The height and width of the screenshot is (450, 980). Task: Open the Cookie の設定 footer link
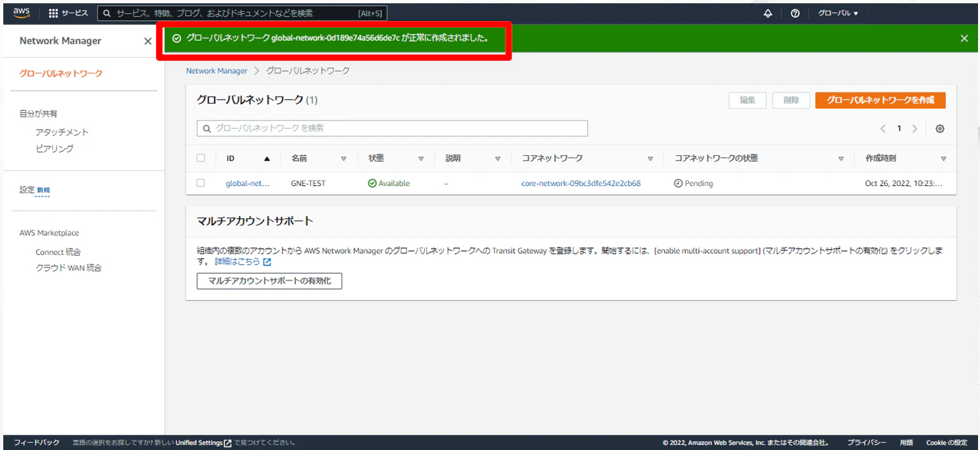tap(947, 443)
